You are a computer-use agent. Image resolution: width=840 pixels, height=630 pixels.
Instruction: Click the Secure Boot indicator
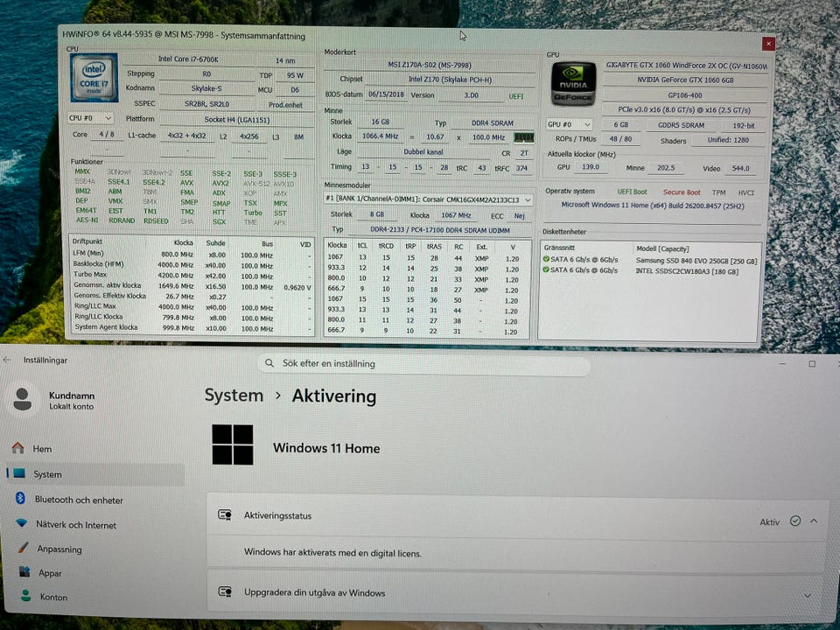(682, 192)
